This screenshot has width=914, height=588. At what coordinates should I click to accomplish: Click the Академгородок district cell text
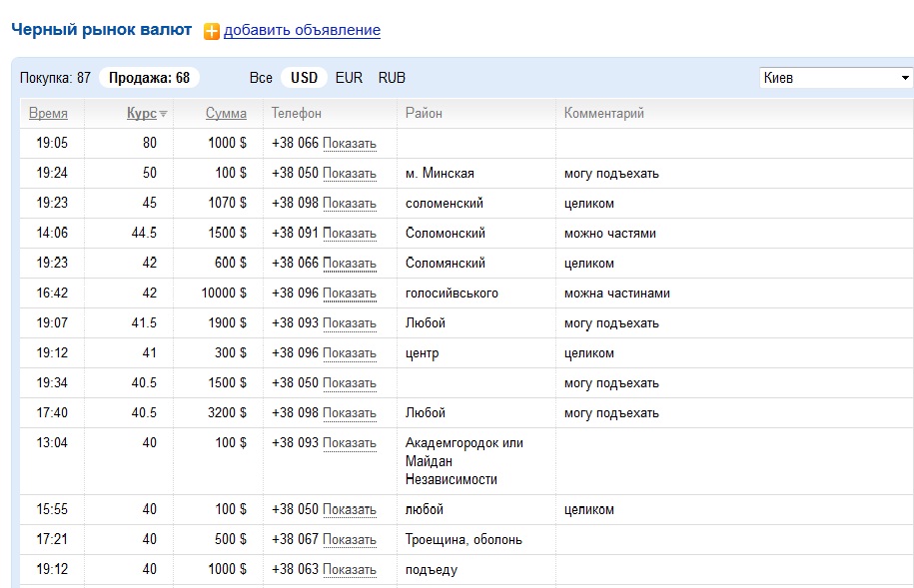(463, 442)
